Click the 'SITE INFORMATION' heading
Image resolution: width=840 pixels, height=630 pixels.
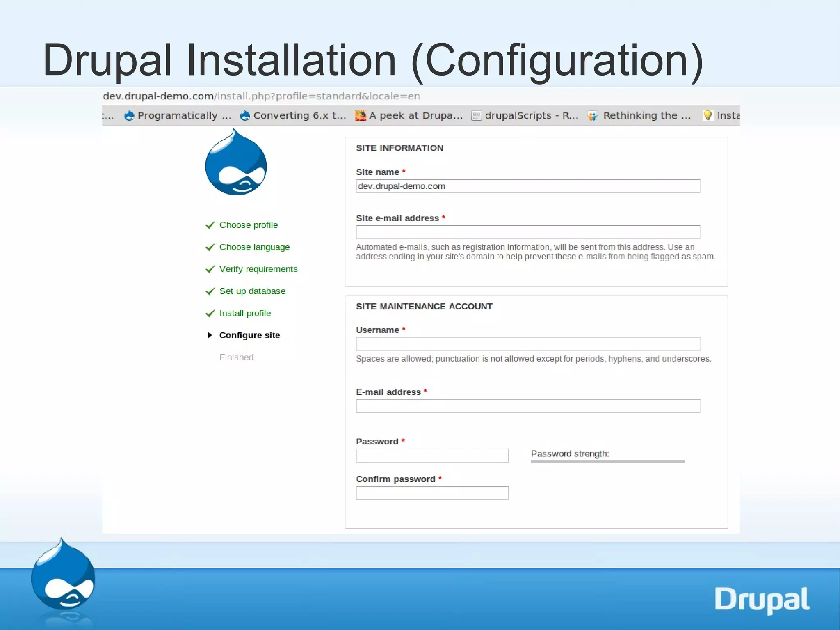399,148
